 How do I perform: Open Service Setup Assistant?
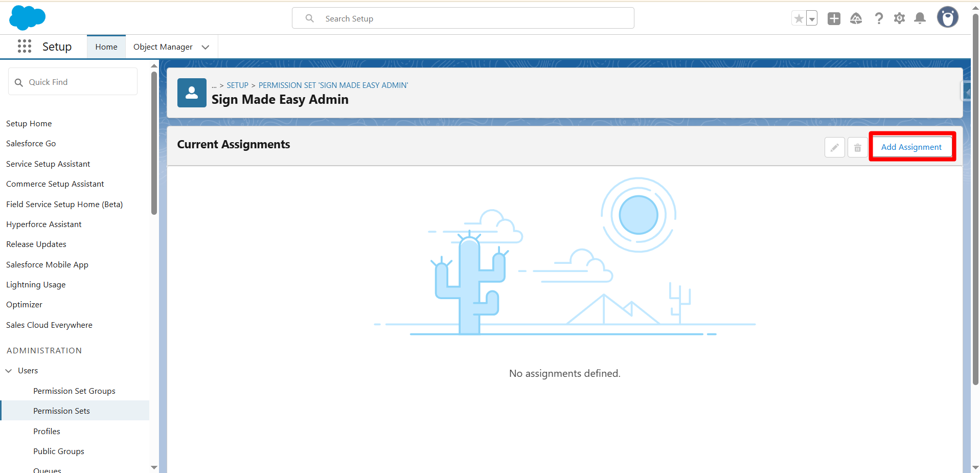pos(48,164)
